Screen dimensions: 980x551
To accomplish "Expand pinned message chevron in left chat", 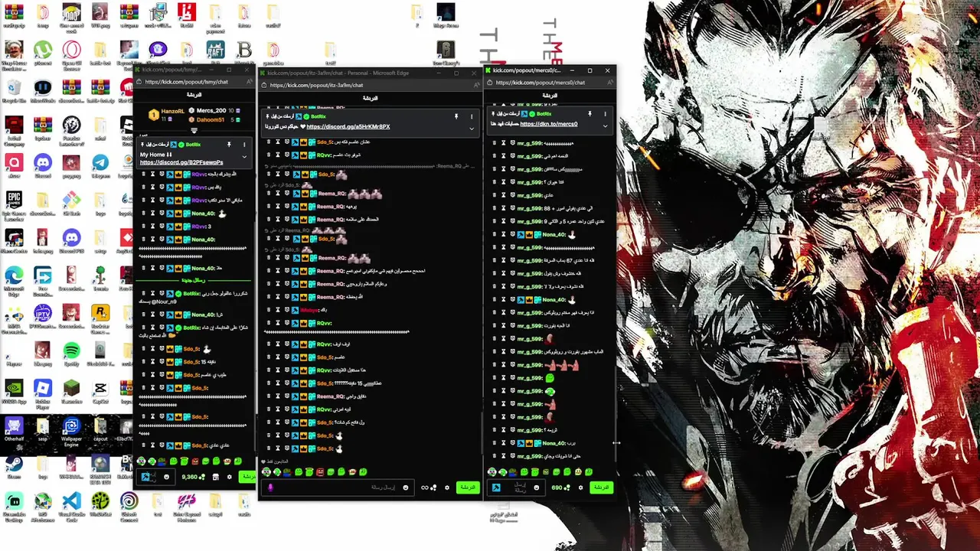I will (x=244, y=157).
